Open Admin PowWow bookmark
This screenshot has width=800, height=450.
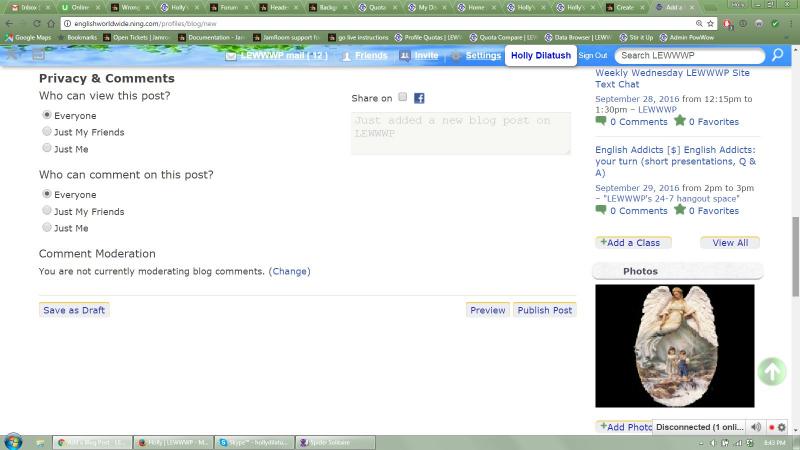coord(687,37)
